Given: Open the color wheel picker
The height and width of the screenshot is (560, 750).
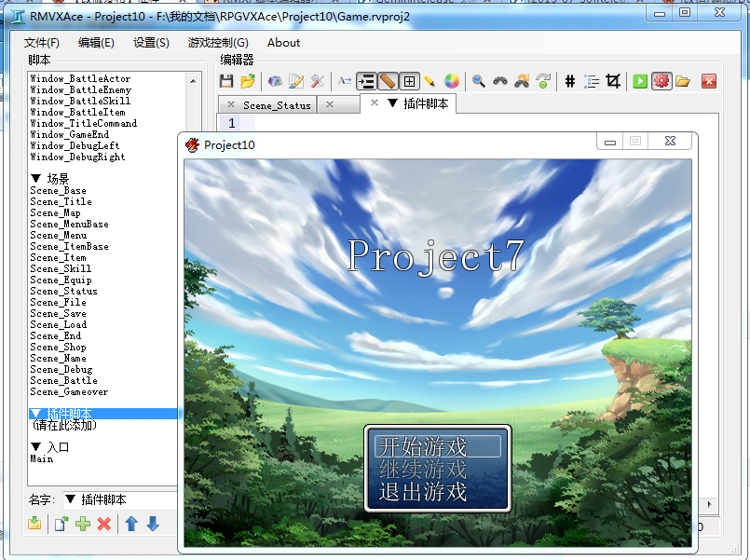Looking at the screenshot, I should (452, 81).
